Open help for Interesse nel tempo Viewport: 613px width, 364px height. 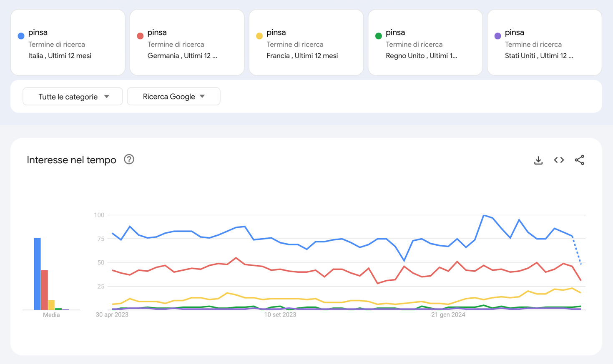(129, 160)
